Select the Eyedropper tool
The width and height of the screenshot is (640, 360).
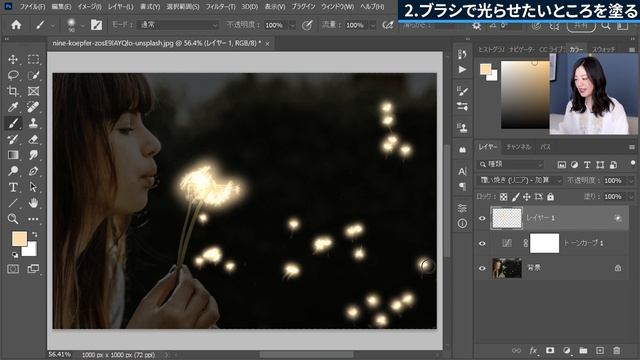coord(13,107)
